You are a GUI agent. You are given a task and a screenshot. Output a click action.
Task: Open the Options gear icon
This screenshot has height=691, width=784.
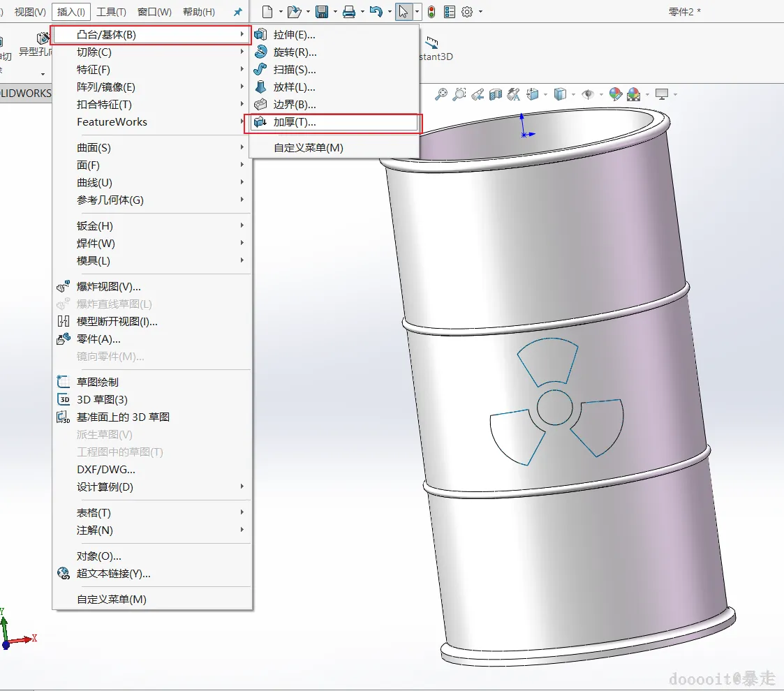[x=467, y=12]
